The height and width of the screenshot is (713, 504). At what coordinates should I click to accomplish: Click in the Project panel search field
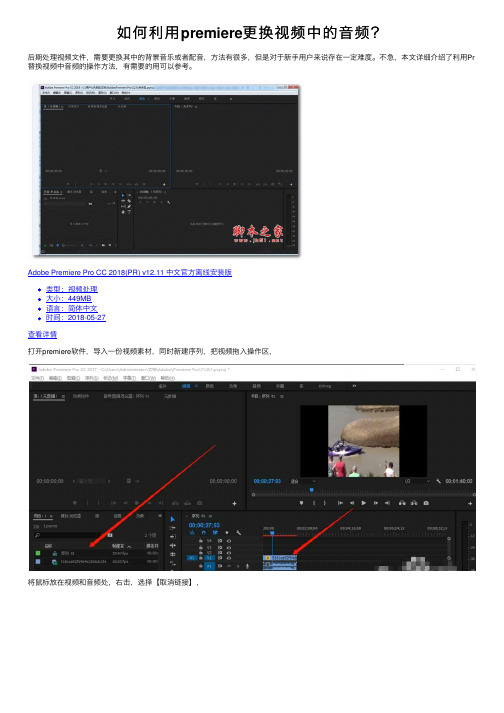click(x=68, y=535)
